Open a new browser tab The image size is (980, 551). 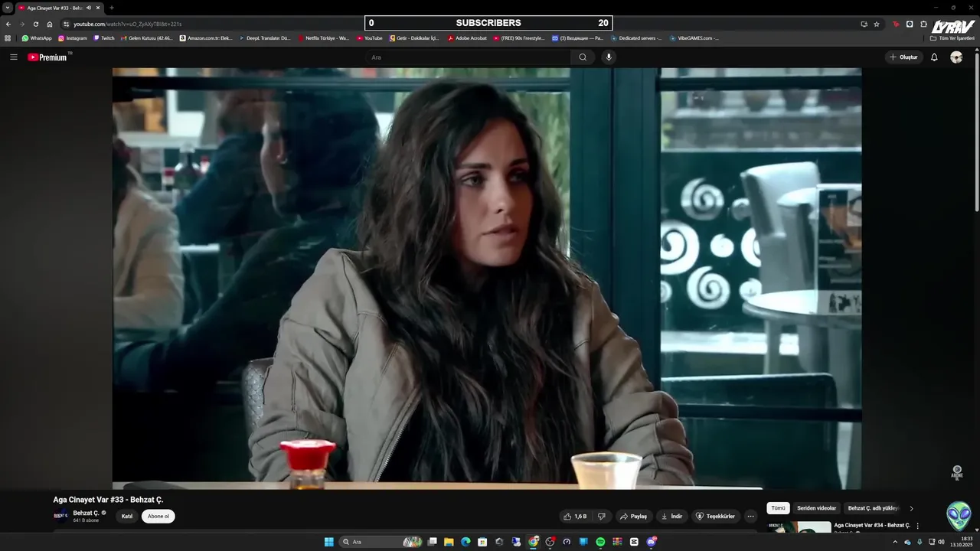point(112,8)
